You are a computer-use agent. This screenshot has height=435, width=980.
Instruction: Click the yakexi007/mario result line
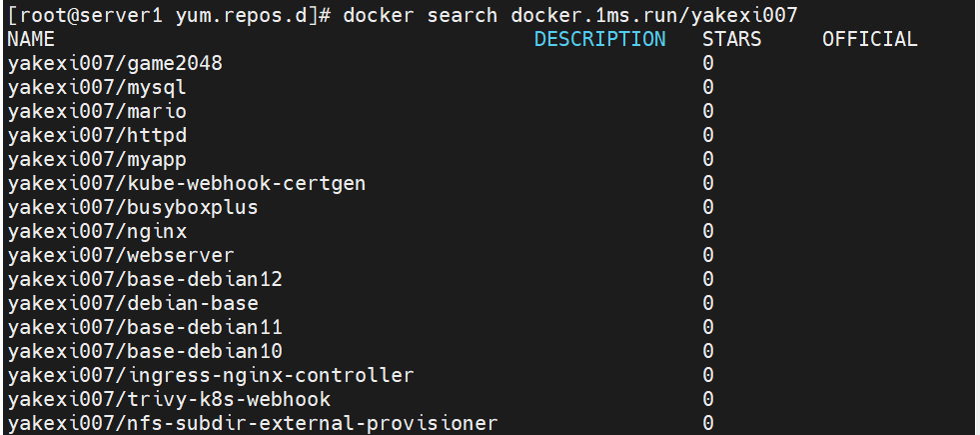point(97,111)
